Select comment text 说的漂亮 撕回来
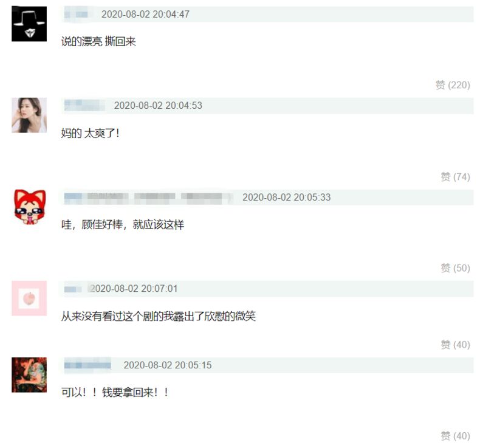This screenshot has width=486, height=448. (x=98, y=41)
